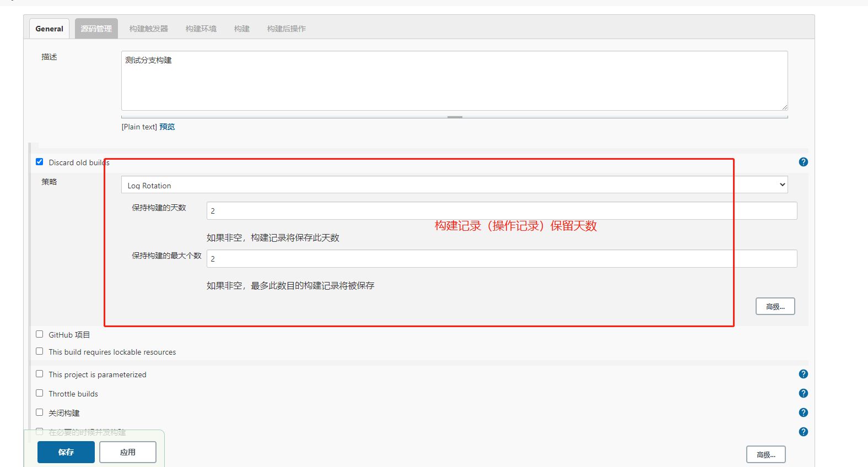Click the 应用 button
The image size is (868, 467).
click(128, 452)
